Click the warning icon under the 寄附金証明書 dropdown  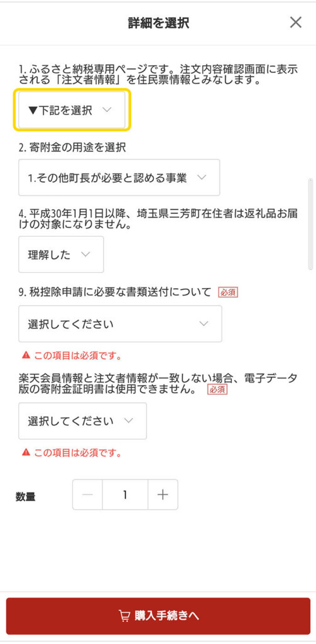tap(26, 453)
